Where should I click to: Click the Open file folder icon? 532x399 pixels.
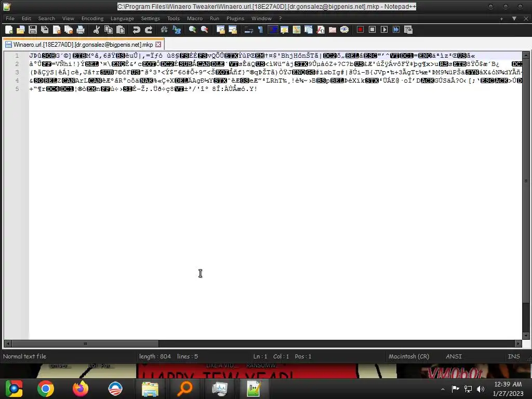[x=21, y=30]
